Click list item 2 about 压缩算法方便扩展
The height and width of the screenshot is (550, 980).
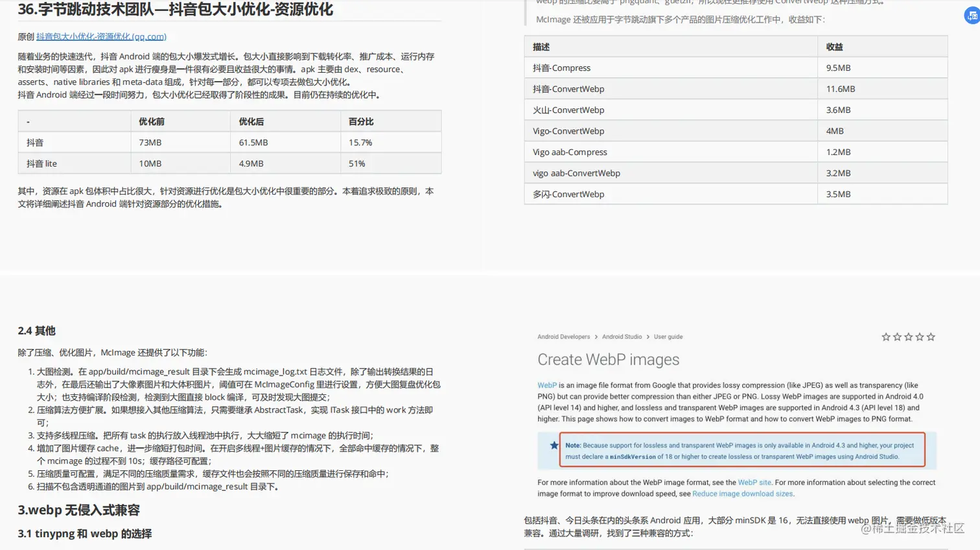(x=235, y=416)
